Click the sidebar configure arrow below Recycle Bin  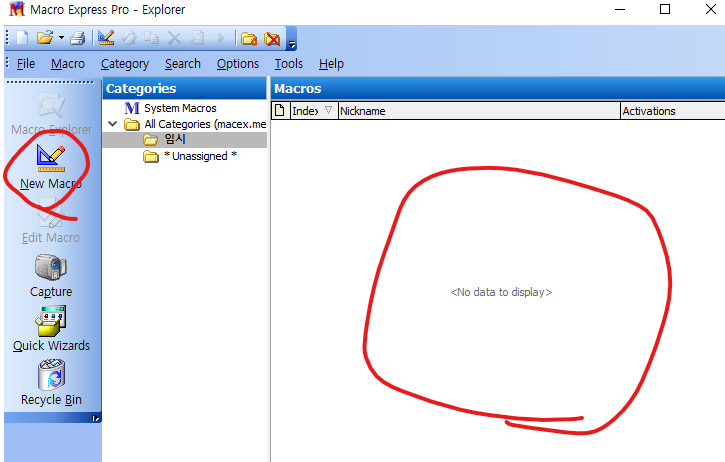[x=95, y=418]
